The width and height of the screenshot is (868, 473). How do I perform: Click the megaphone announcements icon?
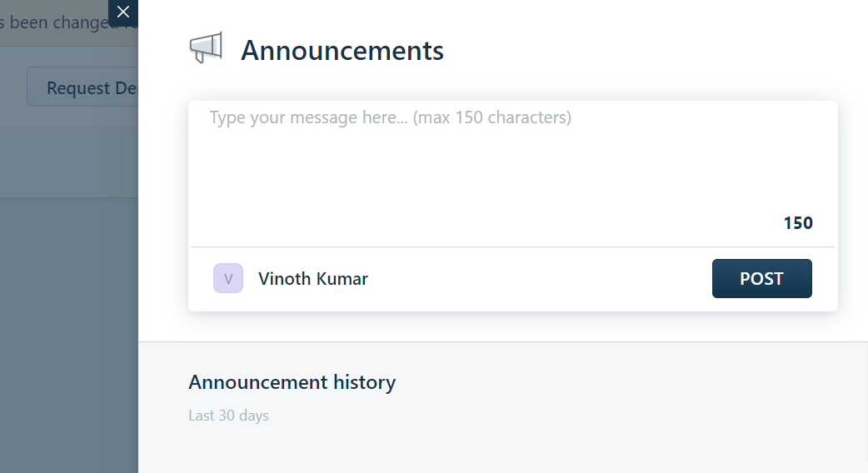coord(206,47)
